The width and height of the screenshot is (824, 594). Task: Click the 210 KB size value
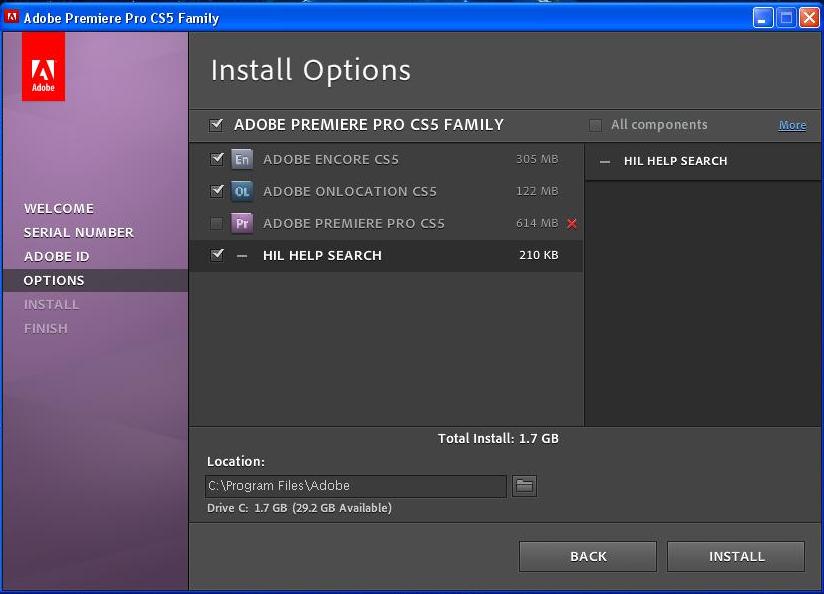[538, 255]
